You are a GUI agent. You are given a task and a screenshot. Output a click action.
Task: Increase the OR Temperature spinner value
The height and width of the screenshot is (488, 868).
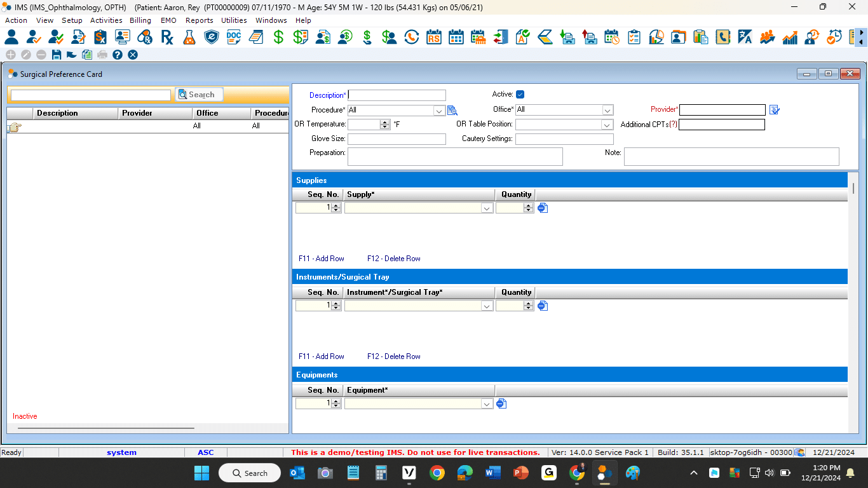(384, 122)
